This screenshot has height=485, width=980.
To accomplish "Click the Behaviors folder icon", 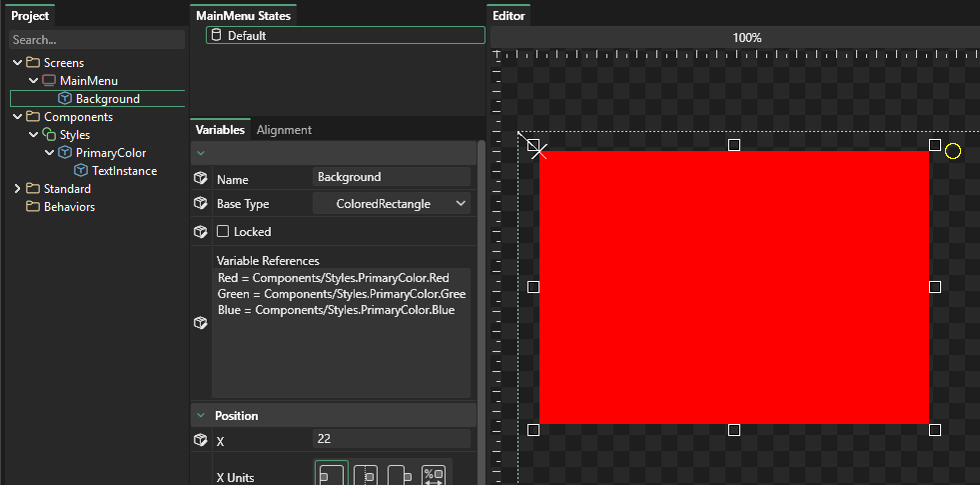I will [33, 207].
